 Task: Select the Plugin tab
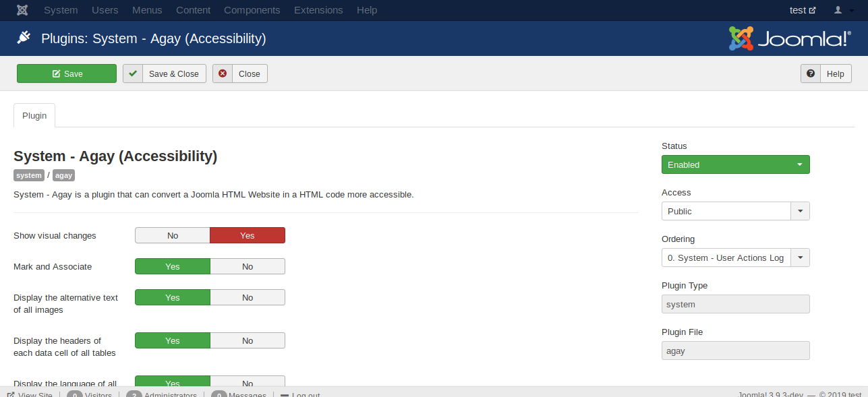click(34, 115)
